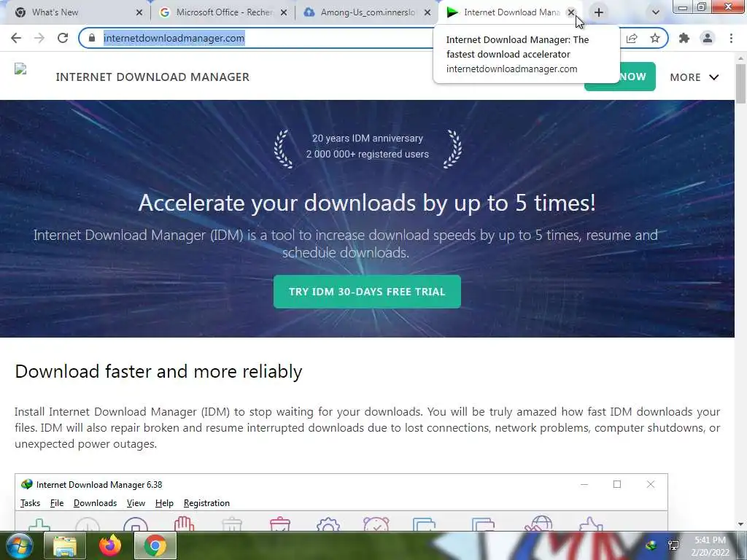
Task: Click the IDM site logo image
Action: 20,69
